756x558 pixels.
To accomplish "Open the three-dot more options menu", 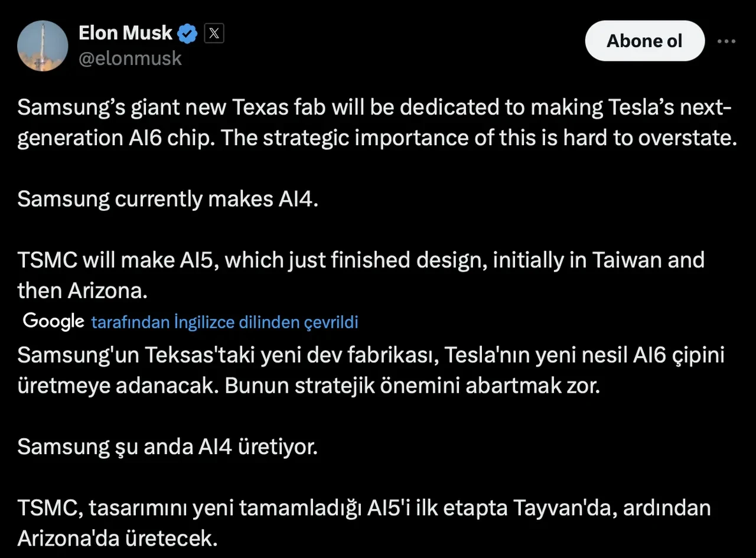I will coord(726,41).
